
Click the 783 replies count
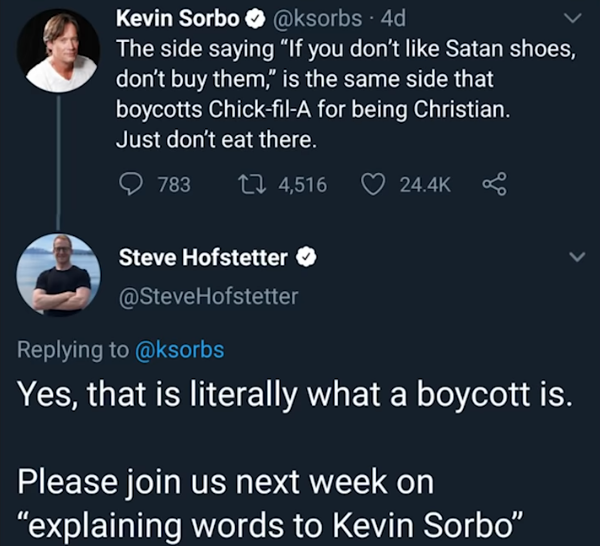click(174, 184)
